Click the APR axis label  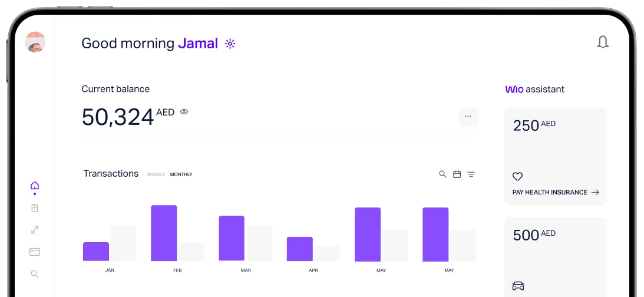pyautogui.click(x=313, y=270)
